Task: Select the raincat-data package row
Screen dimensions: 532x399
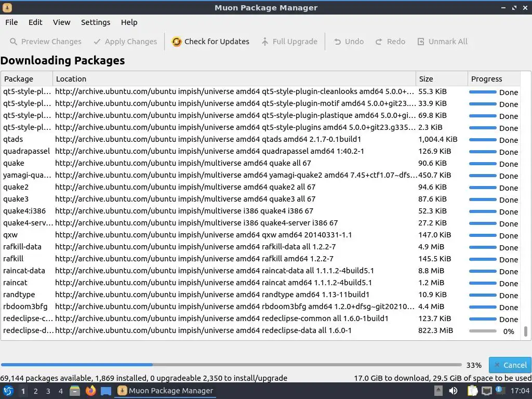Action: [261, 271]
